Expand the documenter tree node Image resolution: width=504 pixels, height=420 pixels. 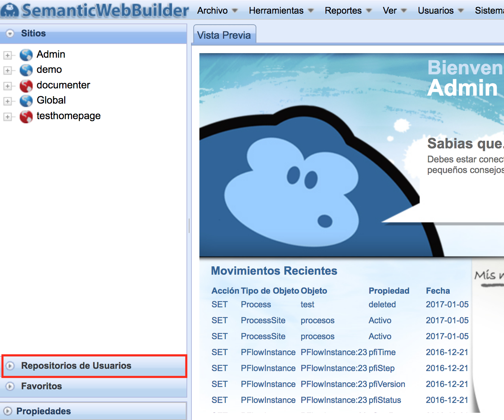pyautogui.click(x=7, y=86)
